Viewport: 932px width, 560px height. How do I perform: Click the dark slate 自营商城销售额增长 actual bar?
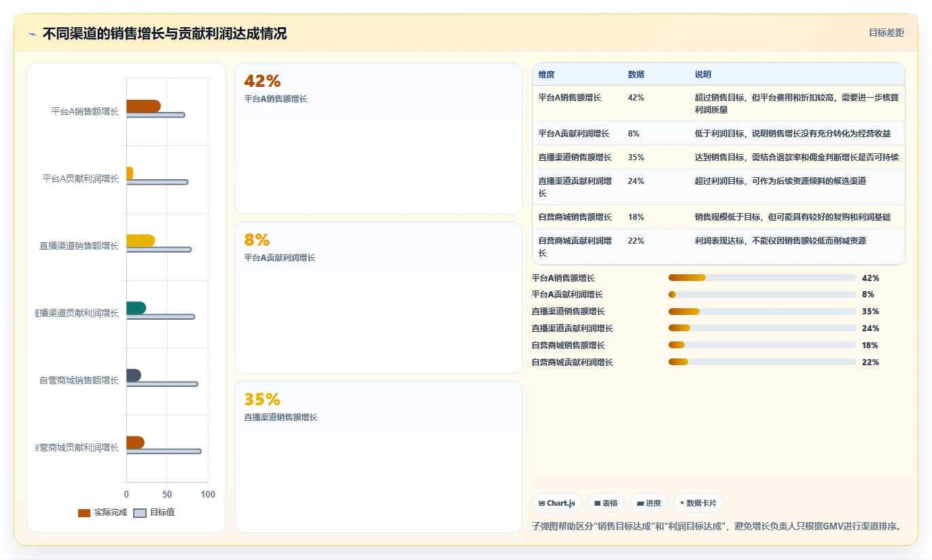point(134,375)
